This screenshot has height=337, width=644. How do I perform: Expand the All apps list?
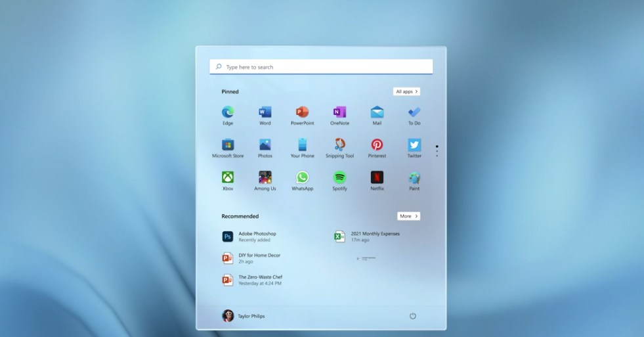(x=406, y=92)
